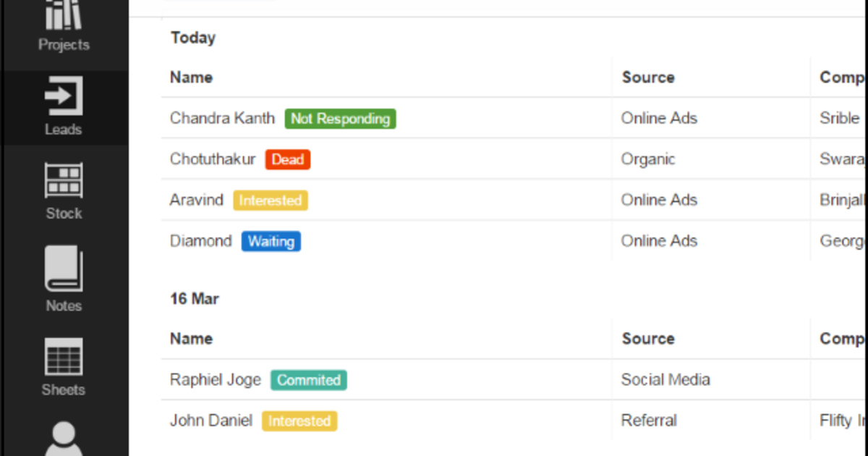Click the profile icon at the sidebar bottom
Viewport: 868px width, 456px height.
pyautogui.click(x=64, y=438)
